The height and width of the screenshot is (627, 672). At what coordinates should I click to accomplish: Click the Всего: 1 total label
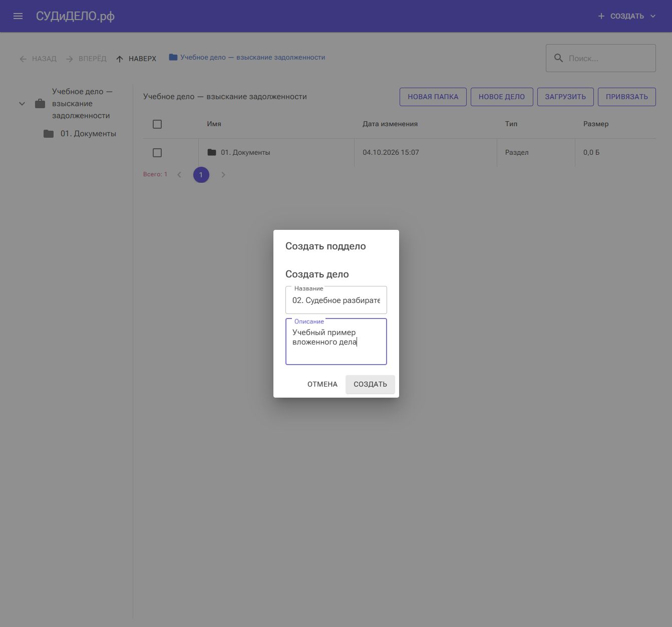click(x=155, y=174)
